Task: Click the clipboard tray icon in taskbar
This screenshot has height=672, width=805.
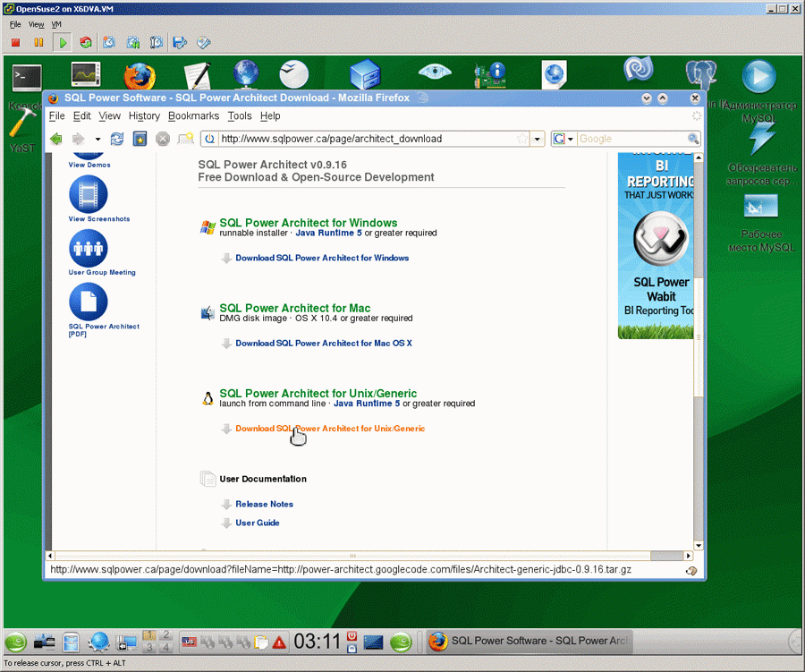Action: (261, 642)
